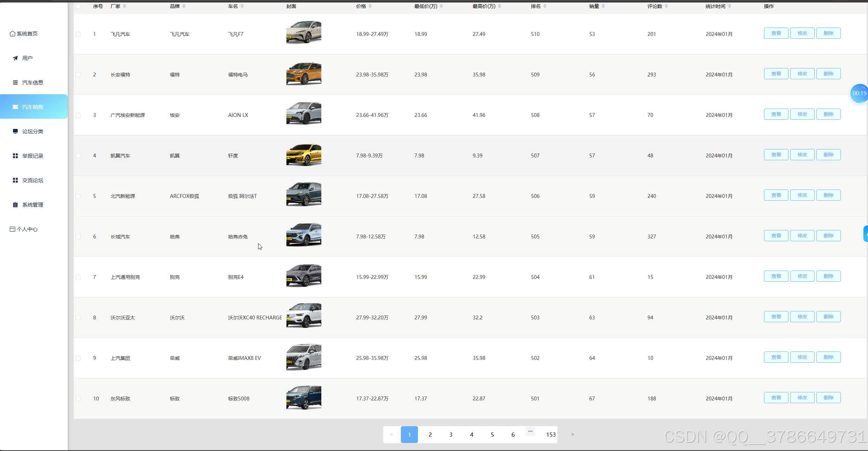Sort by 评论数 column

(666, 6)
